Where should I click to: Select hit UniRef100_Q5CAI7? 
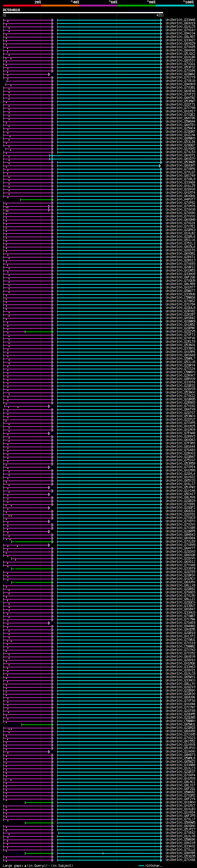point(180,494)
